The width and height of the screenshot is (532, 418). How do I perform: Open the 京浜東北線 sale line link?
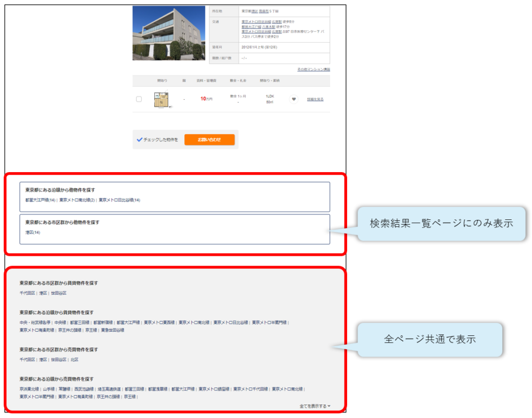coord(29,389)
